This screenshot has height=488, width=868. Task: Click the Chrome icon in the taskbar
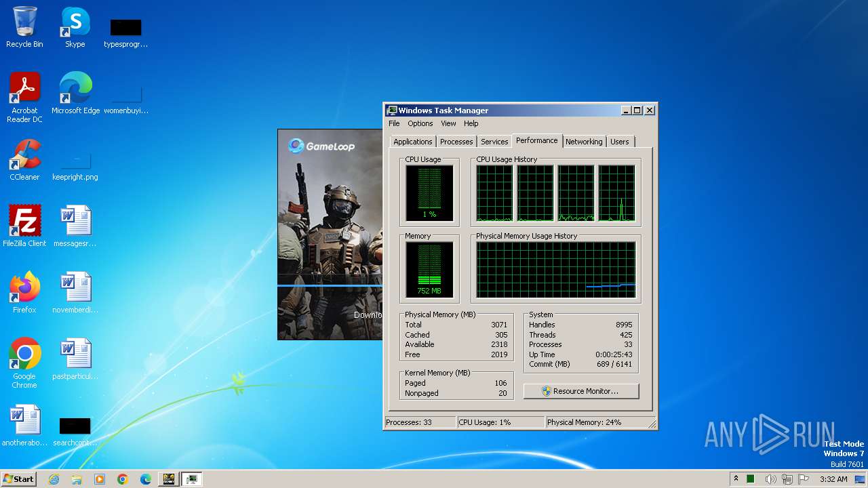(123, 479)
